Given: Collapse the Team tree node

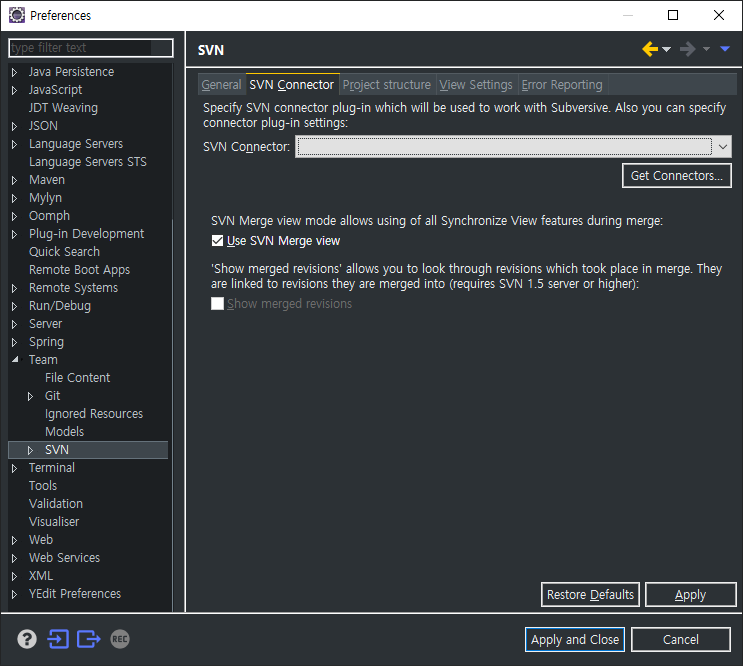Looking at the screenshot, I should click(15, 360).
